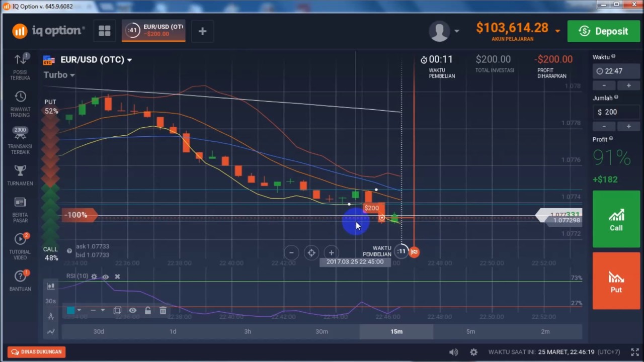This screenshot has width=644, height=362.
Task: Expand the profile avatar dropdown arrow
Action: click(456, 31)
